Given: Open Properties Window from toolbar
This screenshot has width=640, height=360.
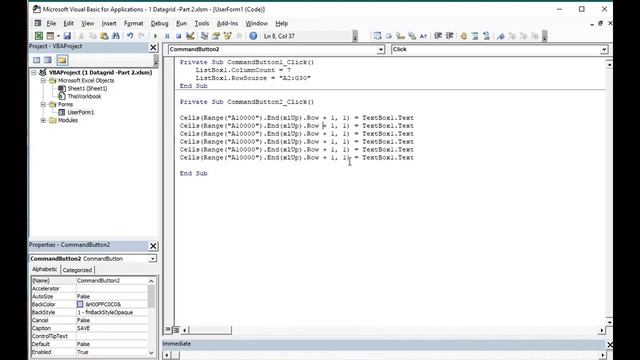Looking at the screenshot, I should pyautogui.click(x=216, y=36).
